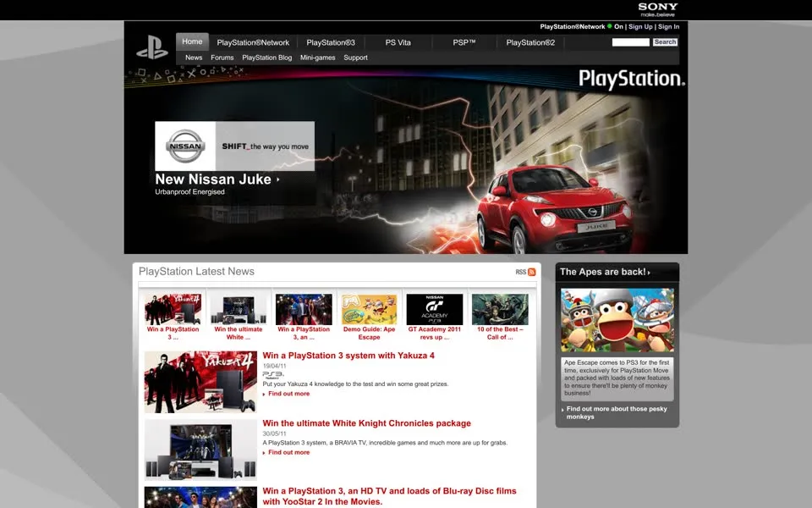Click the White Knight Chronicles article image
812x508 pixels.
(200, 450)
